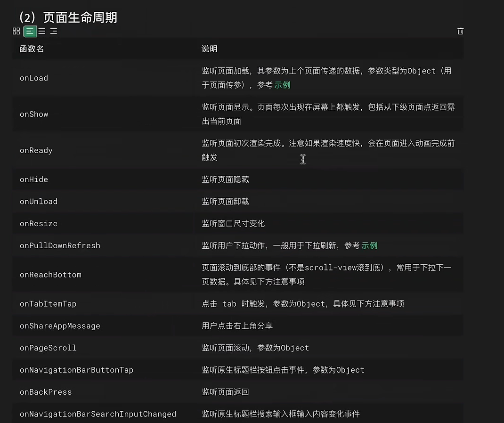The image size is (504, 423).
Task: Click the onNavigationBarButtonTap function name
Action: 77,370
